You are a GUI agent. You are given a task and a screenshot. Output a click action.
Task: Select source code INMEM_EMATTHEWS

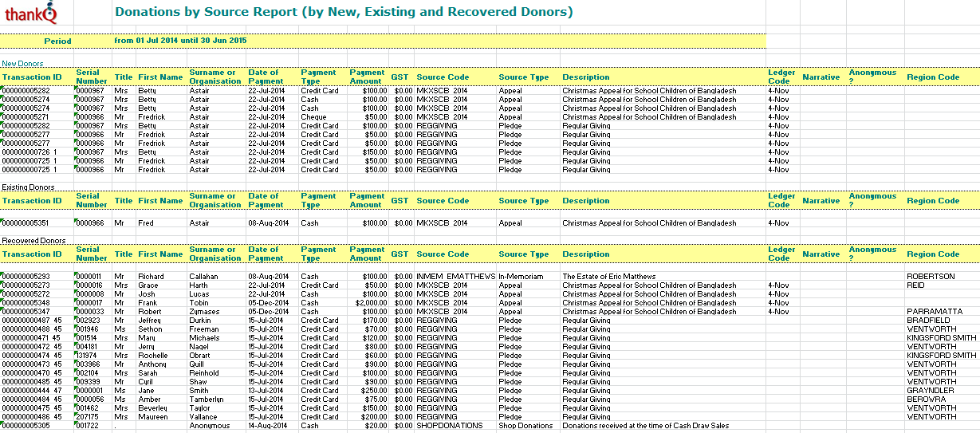456,277
